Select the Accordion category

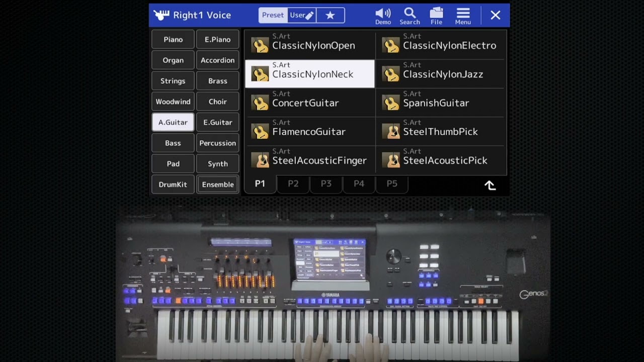tap(218, 60)
